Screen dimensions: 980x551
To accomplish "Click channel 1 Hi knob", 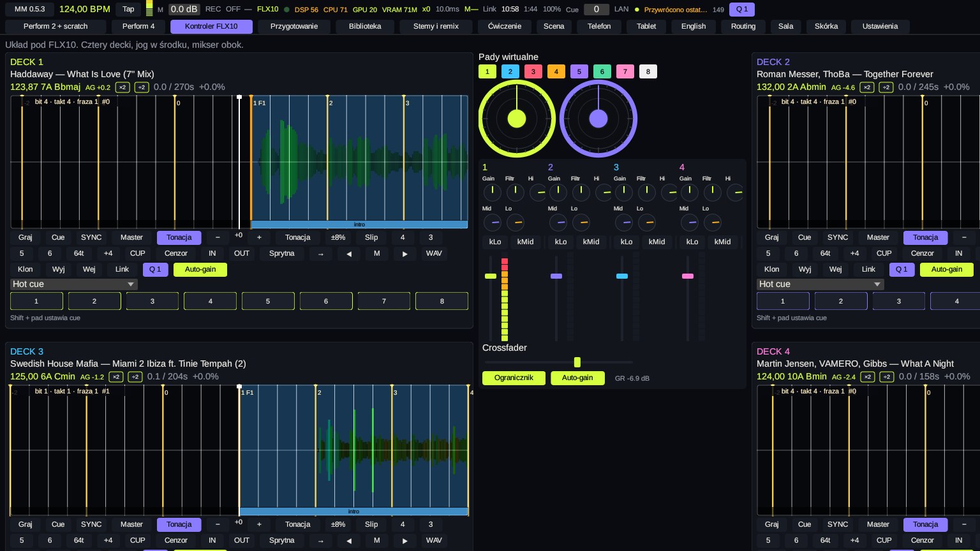I will pos(538,192).
